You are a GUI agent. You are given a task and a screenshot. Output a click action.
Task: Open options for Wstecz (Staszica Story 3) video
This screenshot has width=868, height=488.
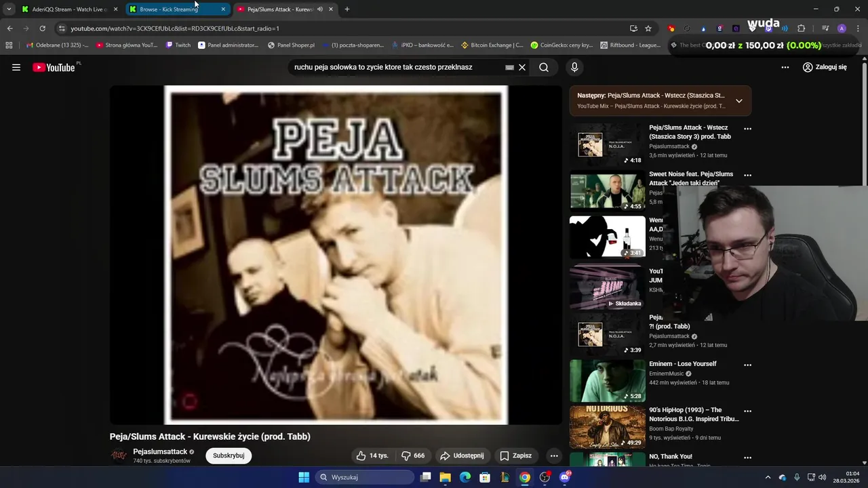tap(747, 129)
